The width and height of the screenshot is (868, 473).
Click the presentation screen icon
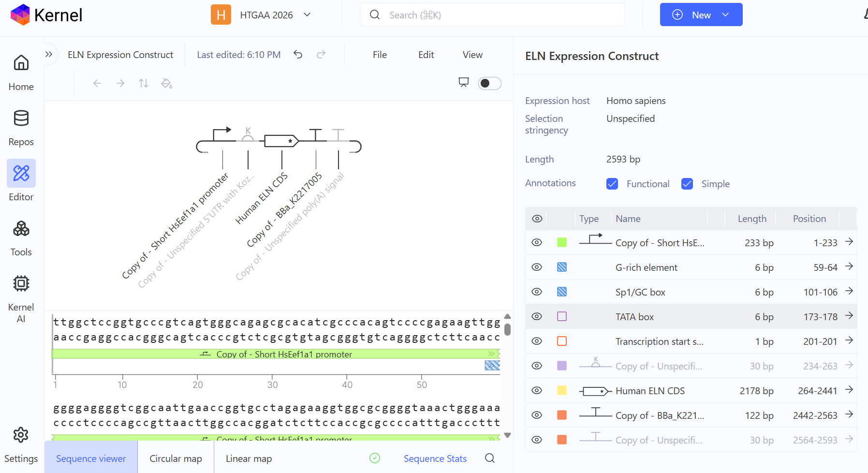click(x=464, y=83)
